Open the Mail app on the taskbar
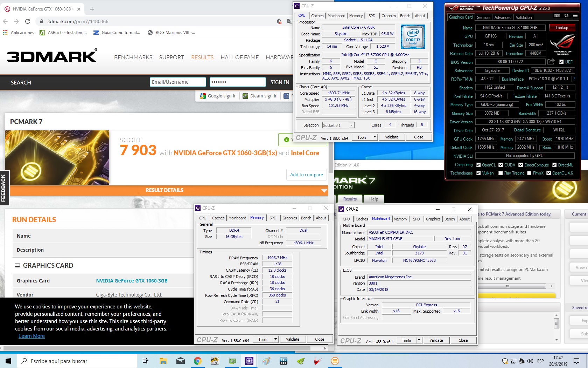 180,361
